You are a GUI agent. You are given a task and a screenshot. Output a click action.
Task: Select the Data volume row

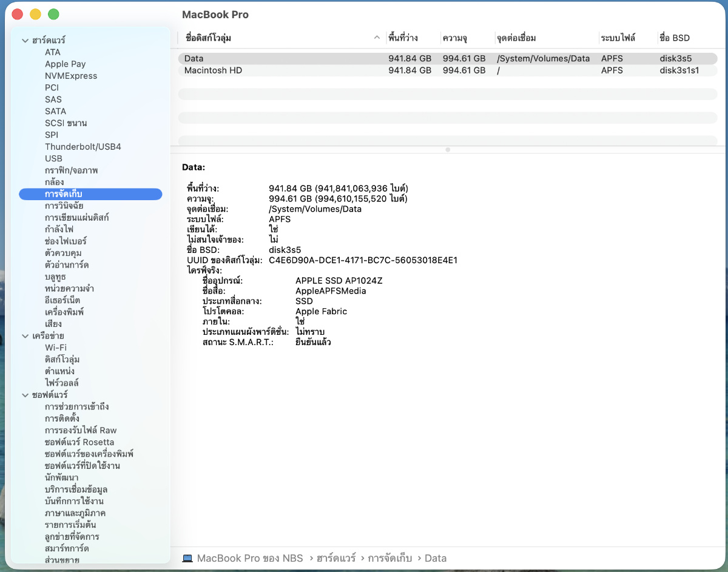(x=194, y=59)
